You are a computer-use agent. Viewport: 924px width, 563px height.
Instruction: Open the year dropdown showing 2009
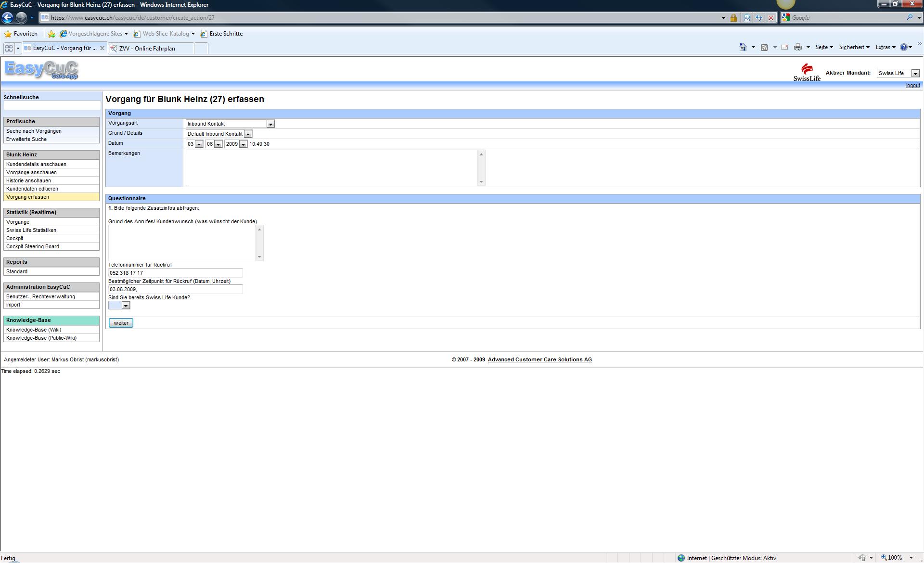pyautogui.click(x=243, y=144)
